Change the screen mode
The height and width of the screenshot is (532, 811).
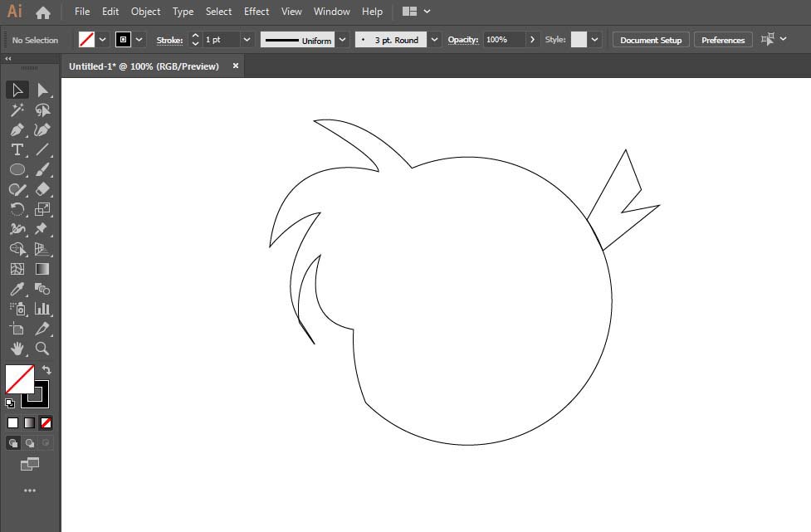pyautogui.click(x=30, y=464)
